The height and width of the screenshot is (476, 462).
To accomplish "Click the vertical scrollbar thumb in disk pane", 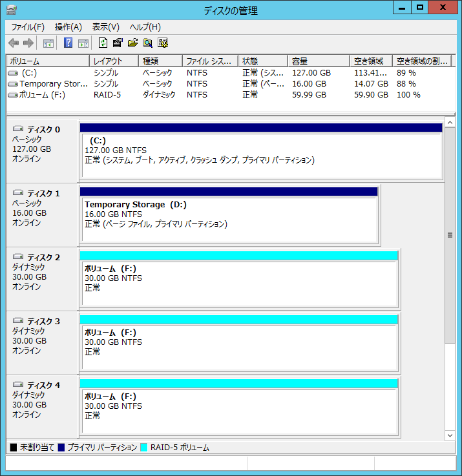I will pos(450,235).
